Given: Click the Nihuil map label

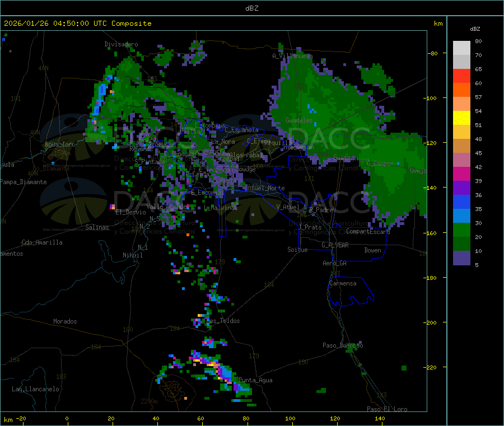Looking at the screenshot, I should coord(132,255).
